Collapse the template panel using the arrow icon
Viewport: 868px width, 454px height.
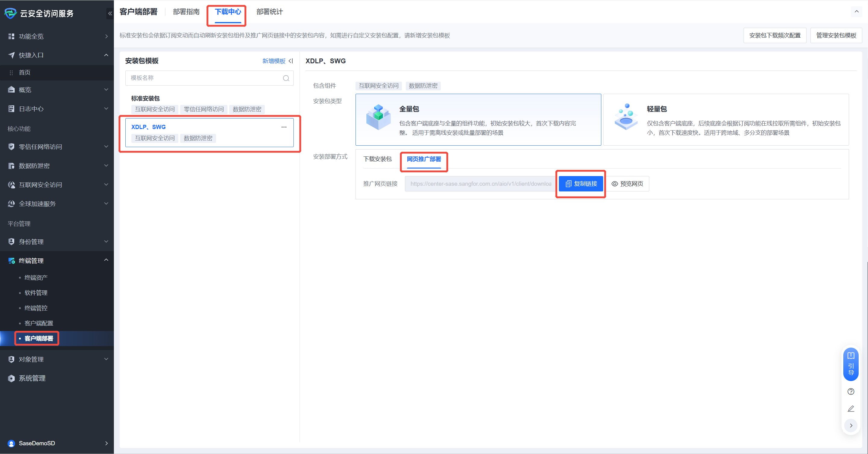tap(291, 61)
